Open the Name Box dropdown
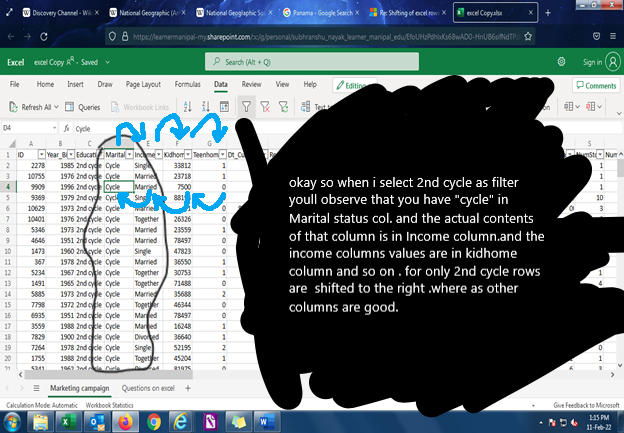This screenshot has width=624, height=433. [54, 128]
